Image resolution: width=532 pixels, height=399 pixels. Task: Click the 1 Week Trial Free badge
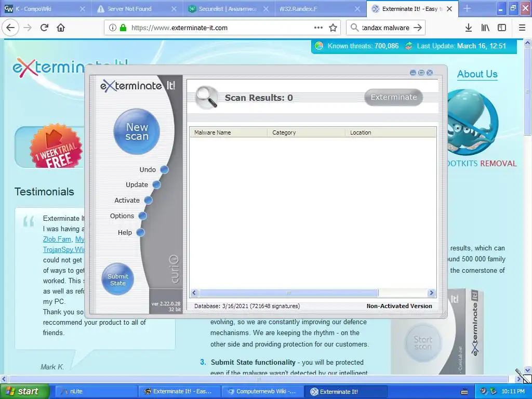tap(56, 146)
